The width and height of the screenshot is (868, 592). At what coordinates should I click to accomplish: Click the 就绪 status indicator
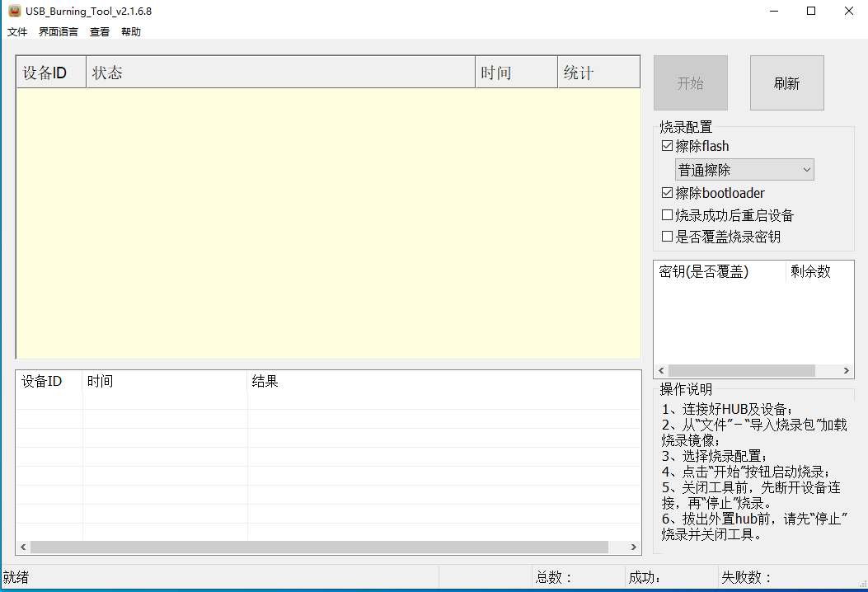click(16, 577)
